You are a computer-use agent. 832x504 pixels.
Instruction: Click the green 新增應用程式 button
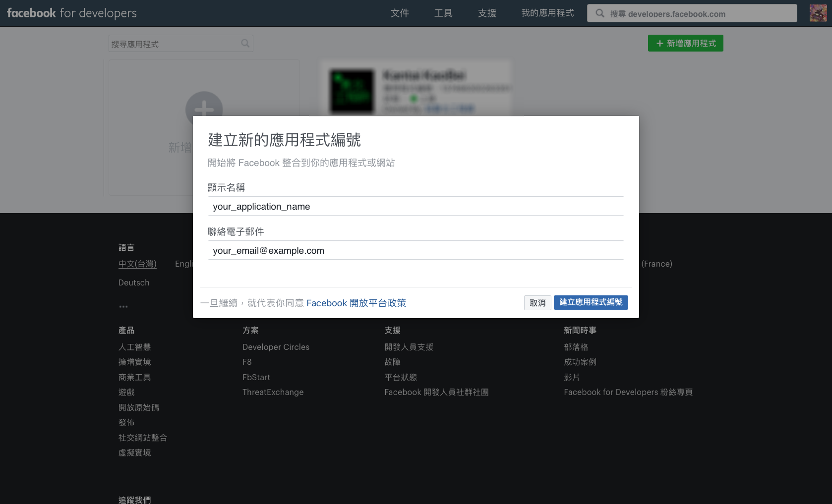tap(685, 43)
